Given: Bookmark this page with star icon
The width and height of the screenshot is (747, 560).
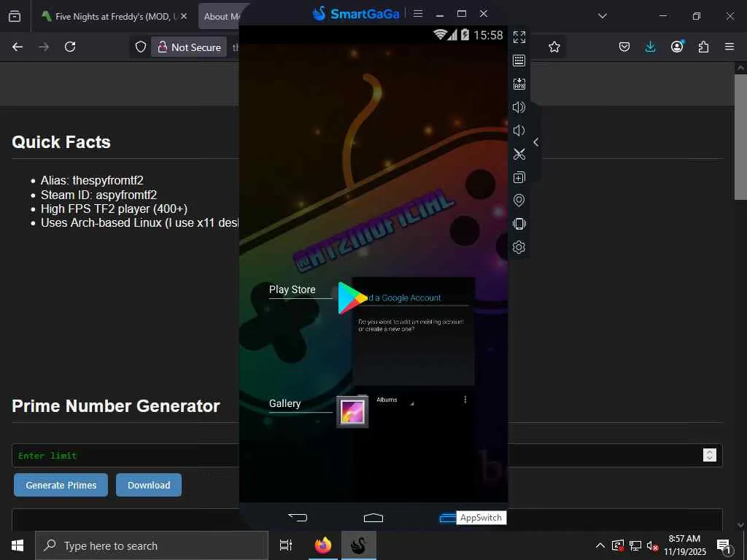Looking at the screenshot, I should pos(554,47).
